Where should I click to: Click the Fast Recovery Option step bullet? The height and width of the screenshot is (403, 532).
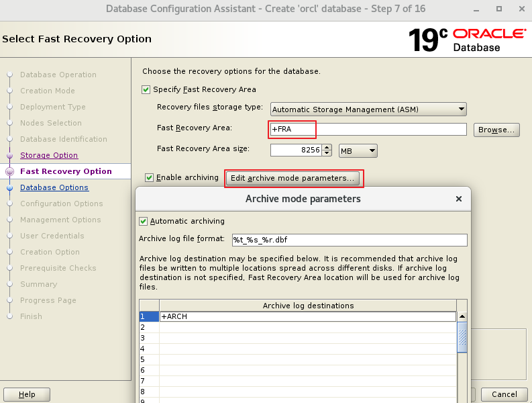pos(9,171)
